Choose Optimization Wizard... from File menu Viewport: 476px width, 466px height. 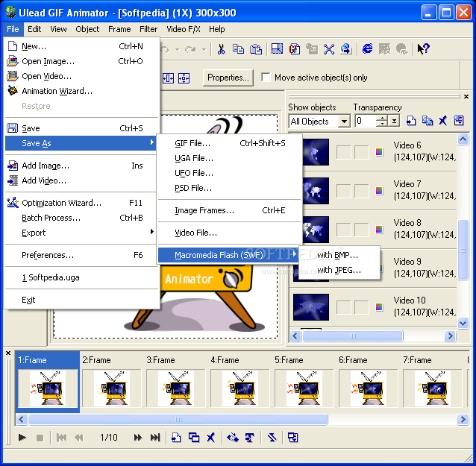tap(80, 203)
